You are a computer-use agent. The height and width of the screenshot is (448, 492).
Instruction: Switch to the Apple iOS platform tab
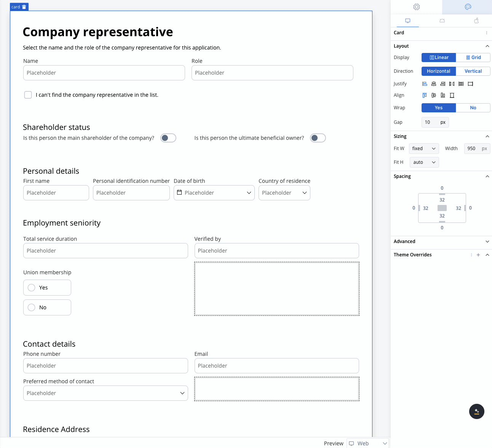476,21
